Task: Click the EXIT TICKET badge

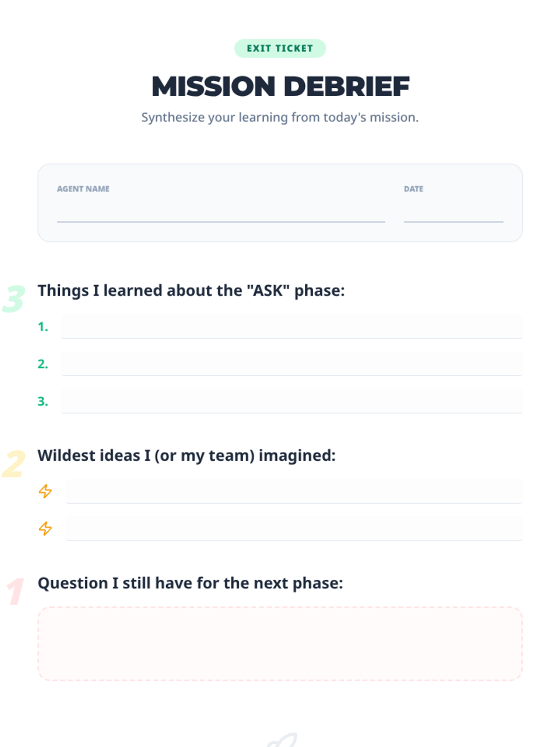Action: pos(280,49)
